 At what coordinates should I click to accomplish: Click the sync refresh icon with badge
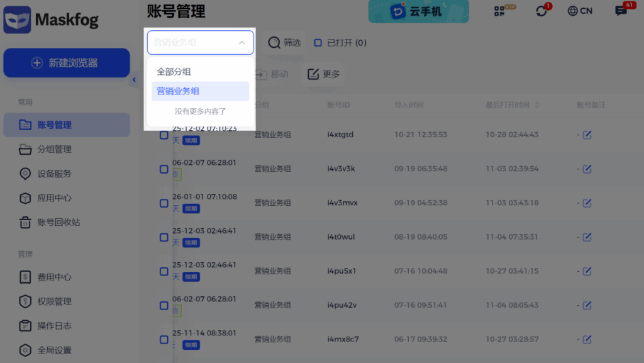pyautogui.click(x=541, y=11)
